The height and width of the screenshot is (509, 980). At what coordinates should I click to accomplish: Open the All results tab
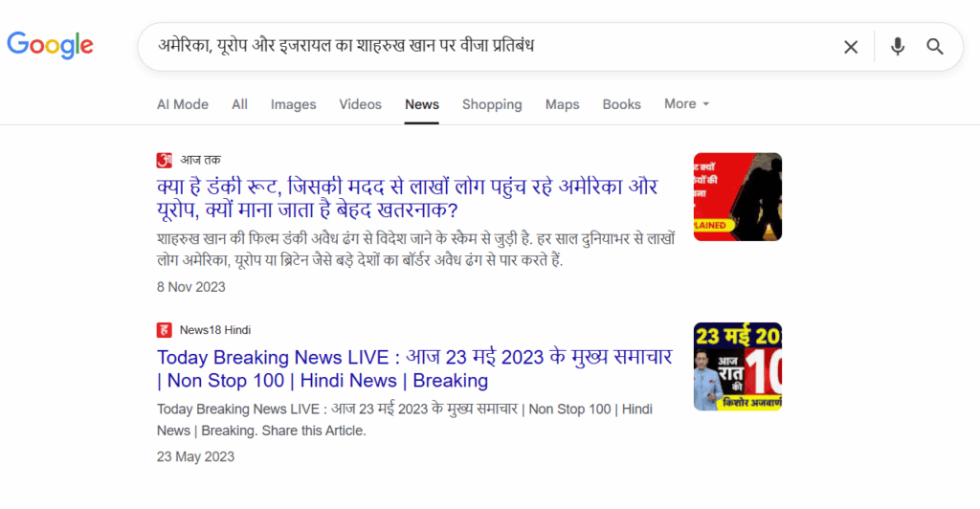239,104
